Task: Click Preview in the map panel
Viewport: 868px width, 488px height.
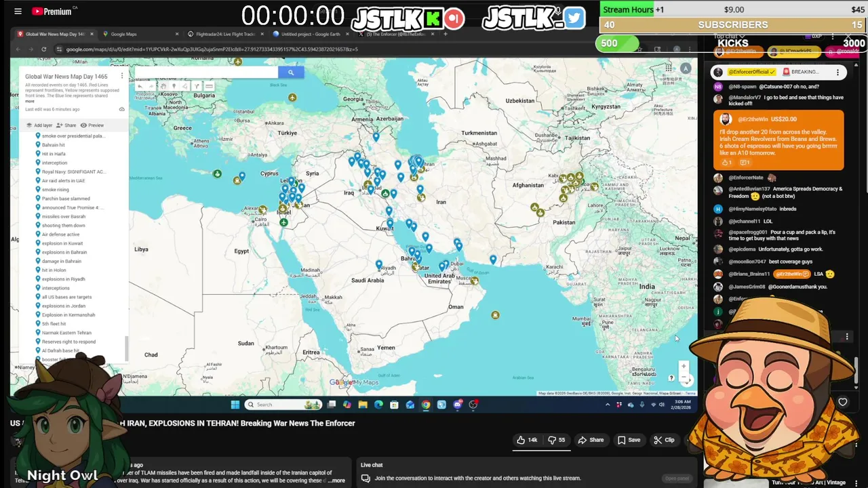Action: point(92,125)
